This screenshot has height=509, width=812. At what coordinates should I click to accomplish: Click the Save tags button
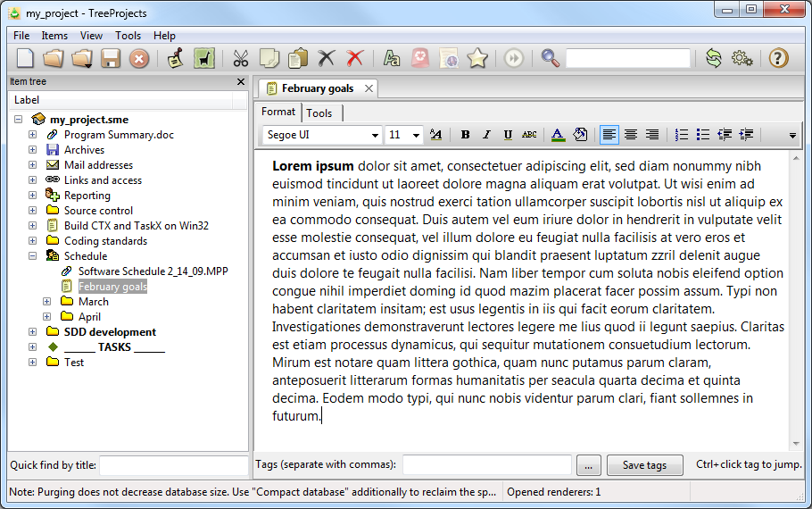644,465
